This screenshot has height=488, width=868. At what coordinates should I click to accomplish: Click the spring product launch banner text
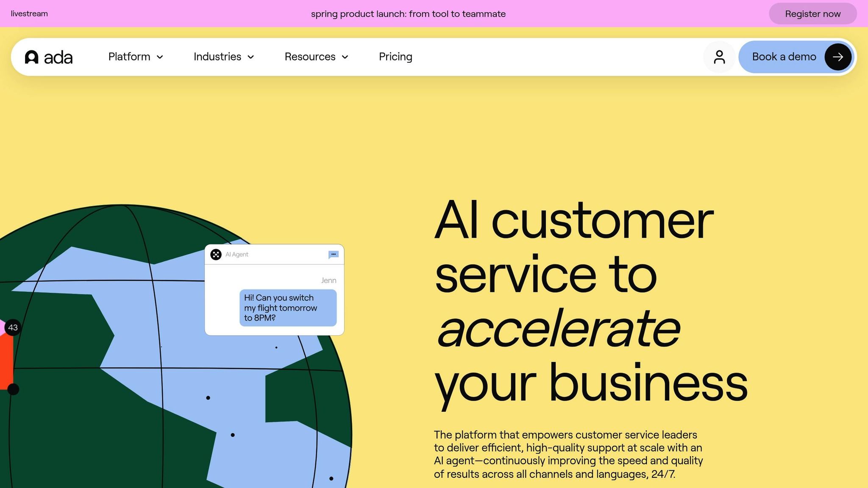click(x=408, y=14)
